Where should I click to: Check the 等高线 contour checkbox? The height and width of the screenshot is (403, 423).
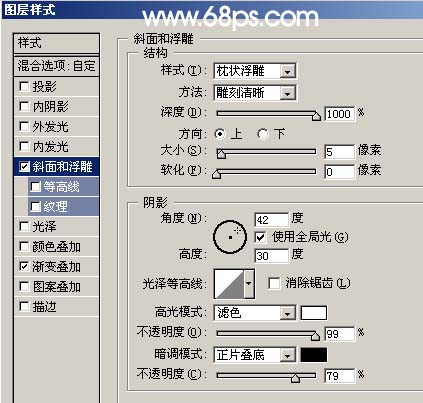click(35, 187)
